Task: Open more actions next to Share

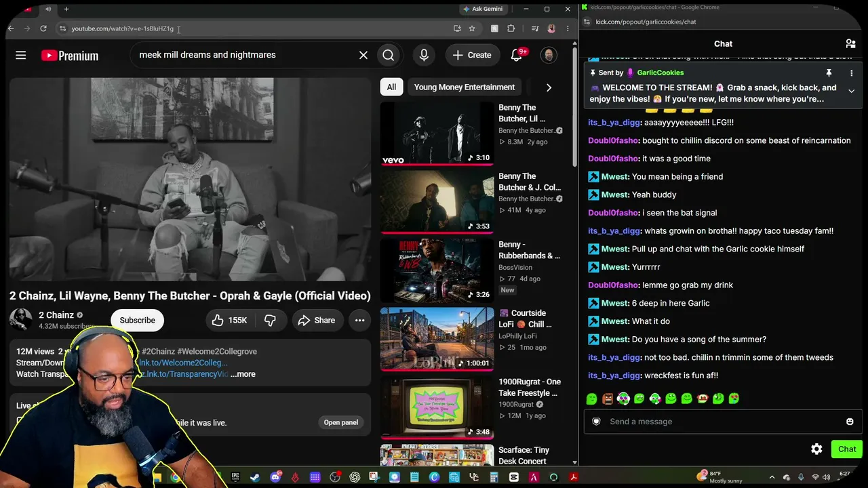Action: 360,320
